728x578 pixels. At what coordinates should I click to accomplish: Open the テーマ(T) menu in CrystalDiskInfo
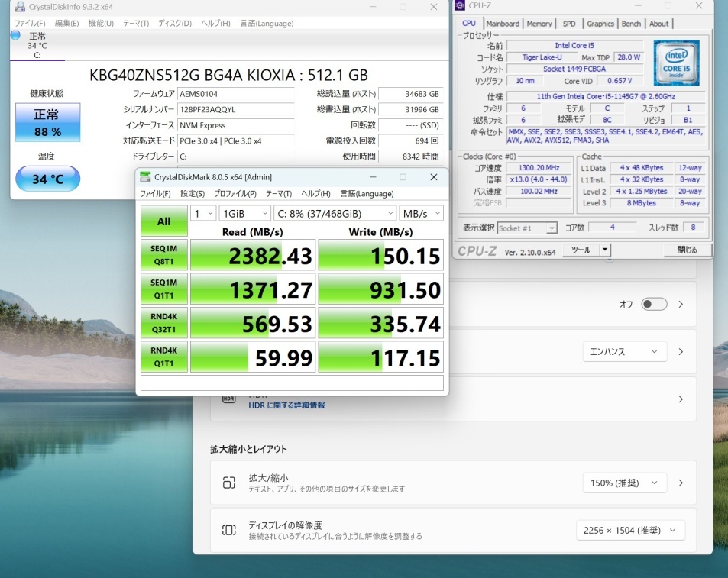[x=136, y=24]
